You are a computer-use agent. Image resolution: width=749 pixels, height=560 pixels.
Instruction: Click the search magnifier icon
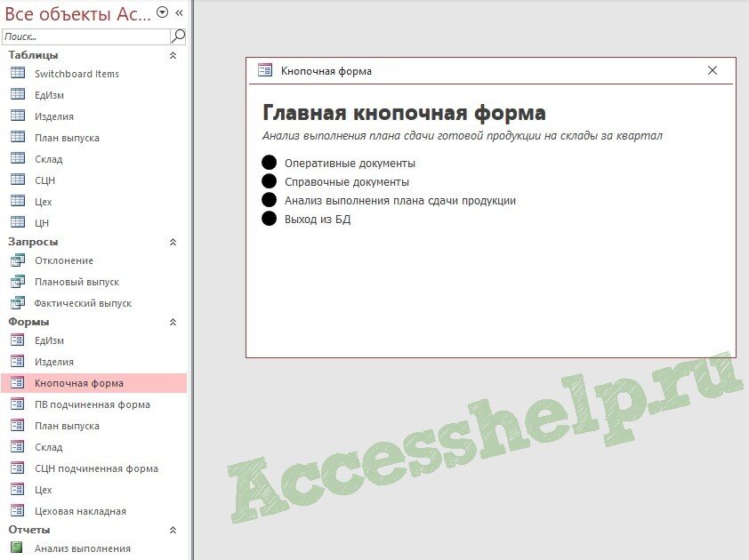pyautogui.click(x=178, y=36)
